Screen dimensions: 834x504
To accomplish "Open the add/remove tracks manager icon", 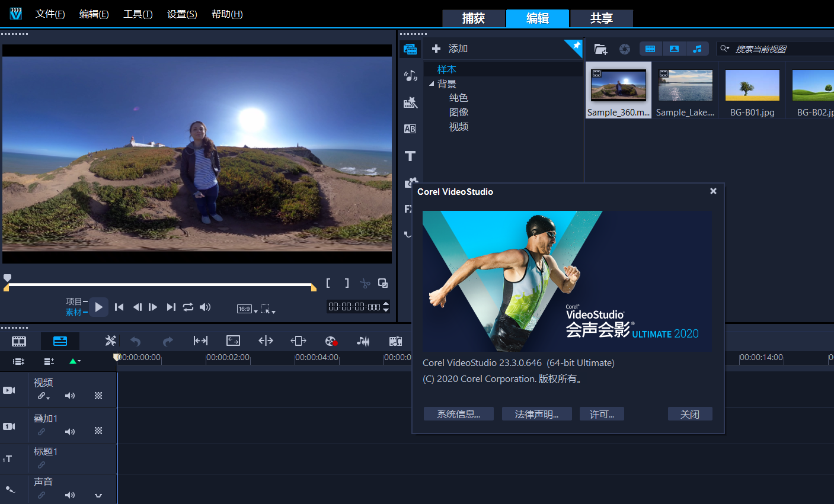I will click(x=49, y=361).
